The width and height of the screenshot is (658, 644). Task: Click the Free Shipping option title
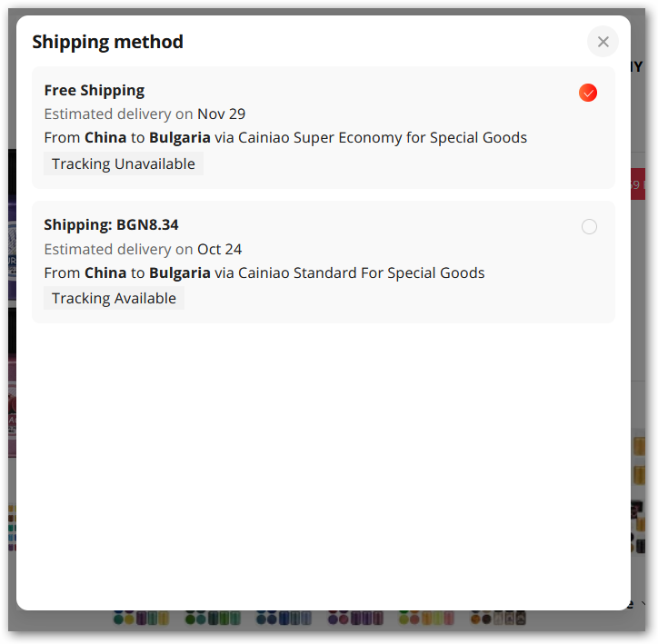pyautogui.click(x=95, y=90)
